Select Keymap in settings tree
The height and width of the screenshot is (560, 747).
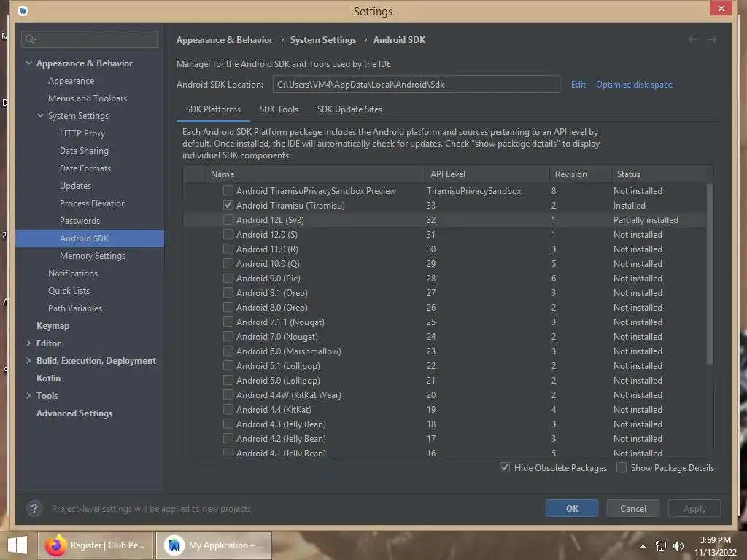(x=53, y=326)
